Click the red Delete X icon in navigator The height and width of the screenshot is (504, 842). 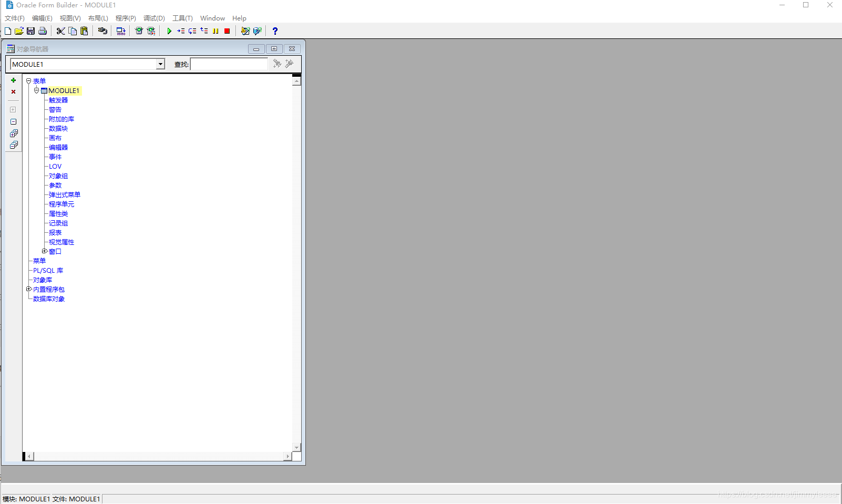pyautogui.click(x=14, y=91)
